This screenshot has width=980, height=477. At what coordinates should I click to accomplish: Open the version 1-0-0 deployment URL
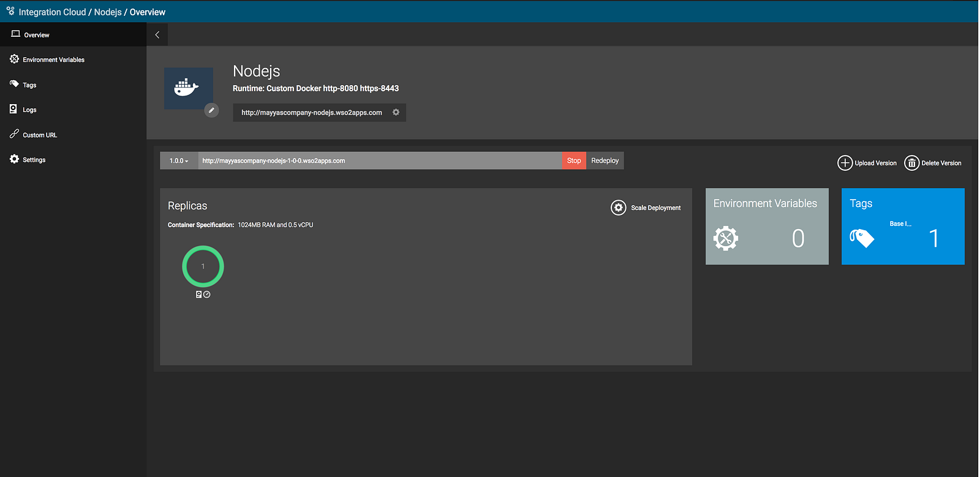(x=274, y=161)
